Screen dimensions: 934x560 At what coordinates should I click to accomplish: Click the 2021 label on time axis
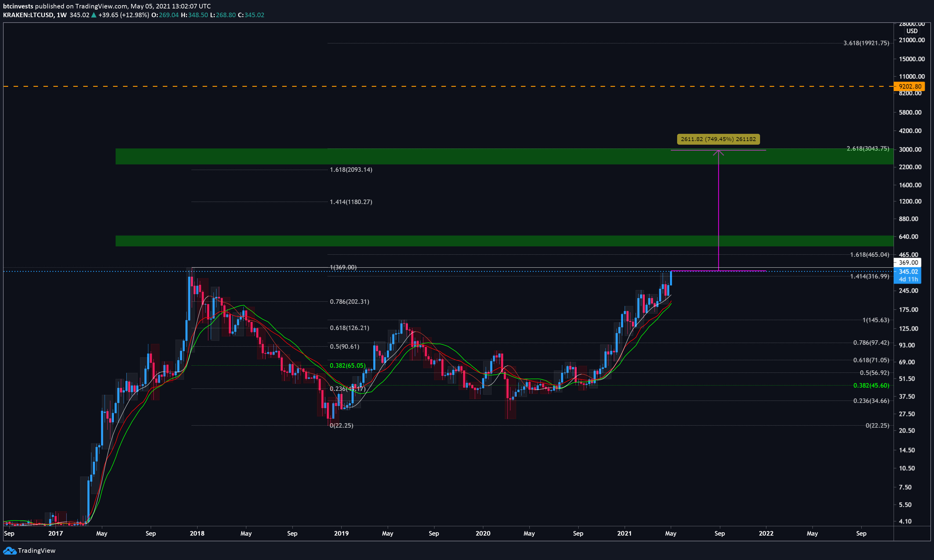tap(625, 533)
